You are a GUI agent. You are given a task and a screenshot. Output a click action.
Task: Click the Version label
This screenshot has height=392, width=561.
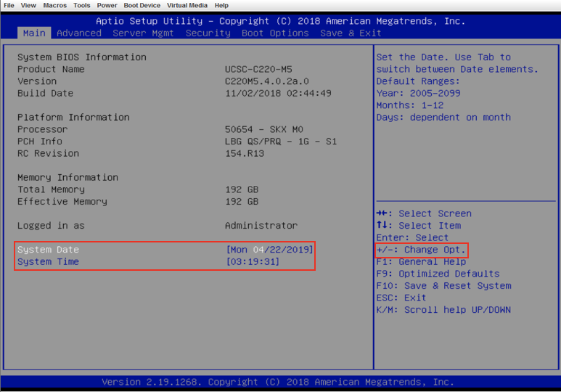(x=37, y=81)
